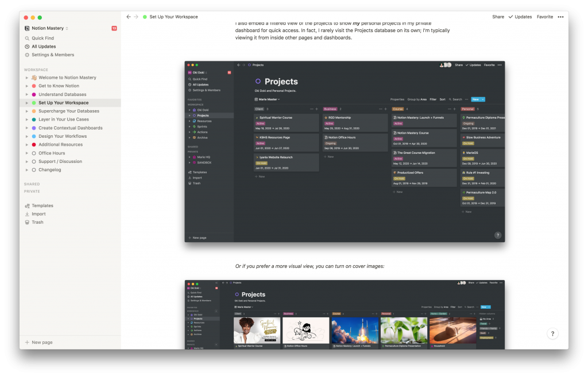
Task: Expand the Changelog triangle
Action: (26, 170)
